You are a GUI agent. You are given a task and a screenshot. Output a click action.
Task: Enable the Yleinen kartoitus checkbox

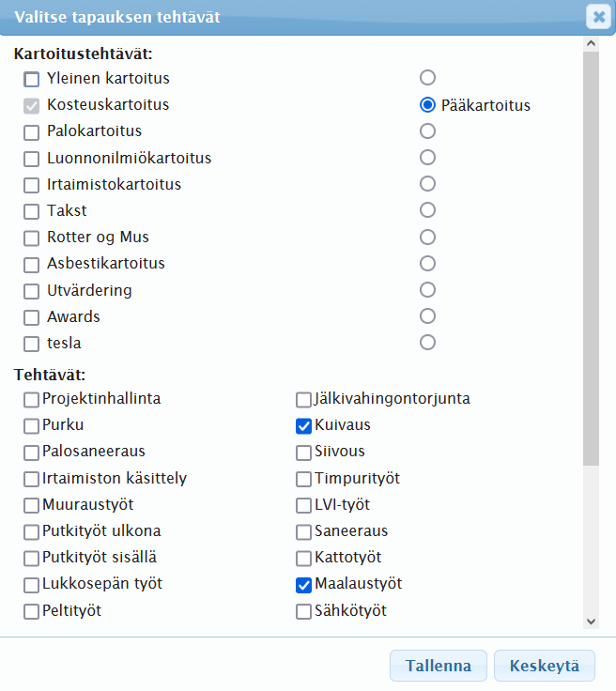(x=32, y=79)
